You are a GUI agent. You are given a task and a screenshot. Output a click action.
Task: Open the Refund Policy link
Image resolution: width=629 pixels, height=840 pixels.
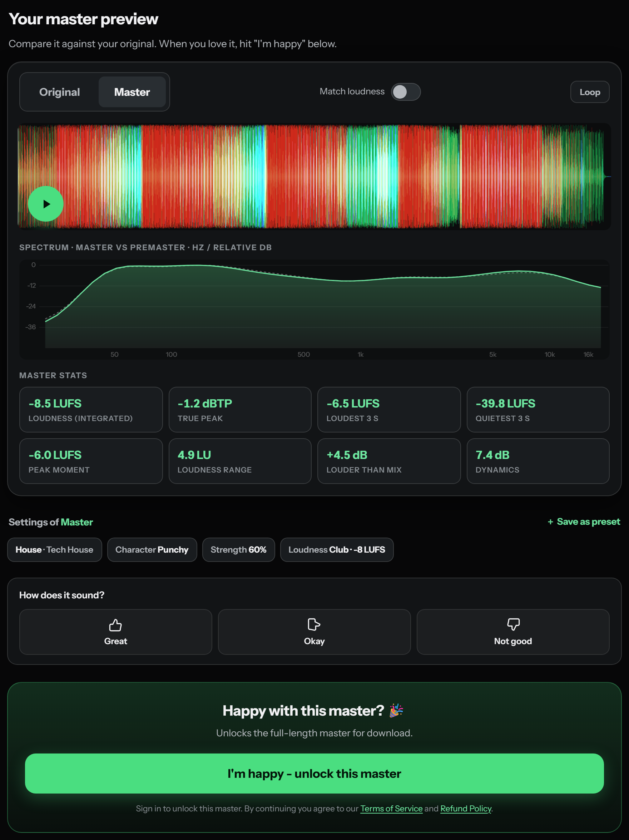point(466,809)
